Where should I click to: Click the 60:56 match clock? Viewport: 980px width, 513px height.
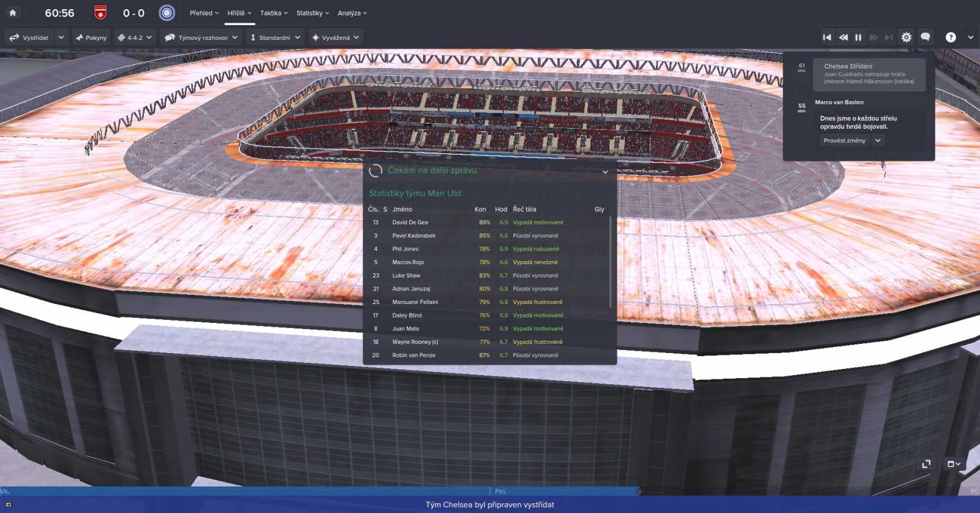[x=59, y=13]
